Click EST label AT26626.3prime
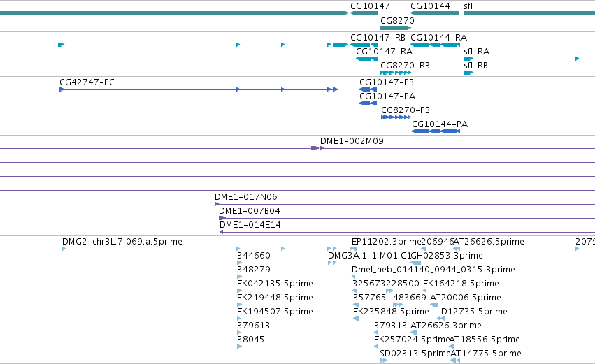This screenshot has height=364, width=595. [x=446, y=326]
